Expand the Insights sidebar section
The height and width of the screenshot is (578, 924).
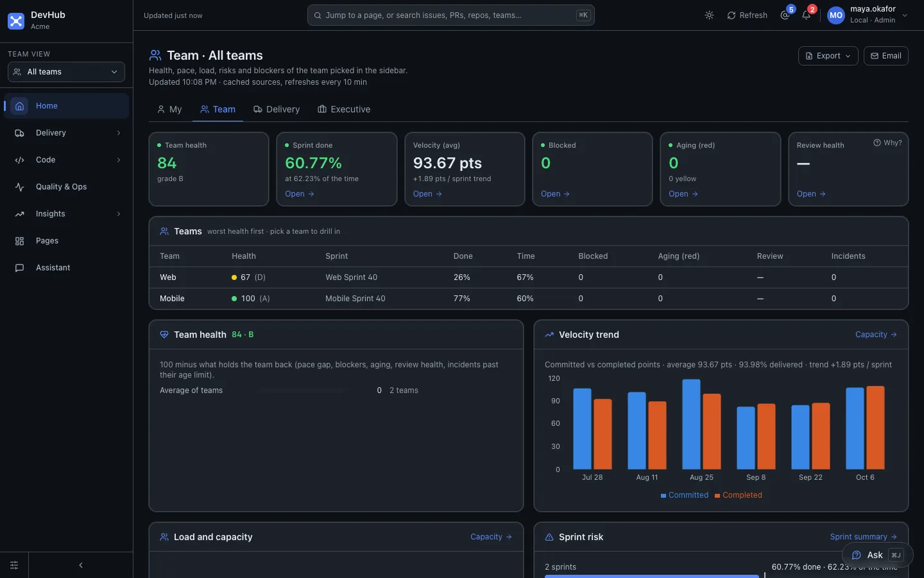pos(67,214)
